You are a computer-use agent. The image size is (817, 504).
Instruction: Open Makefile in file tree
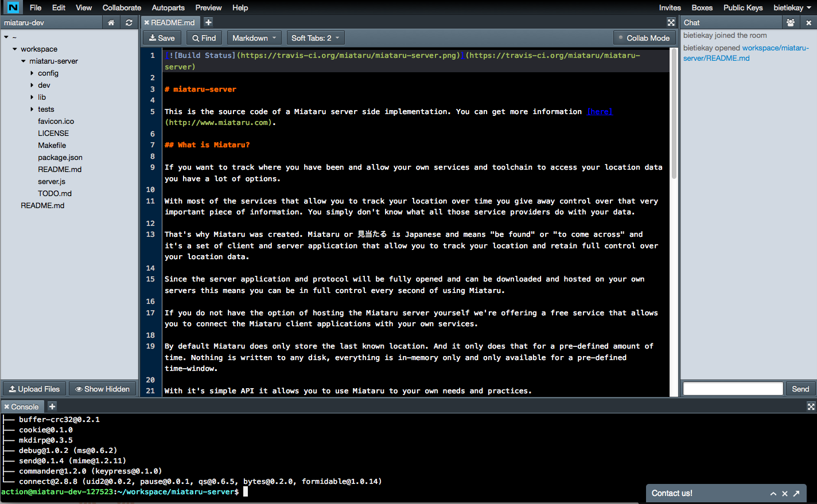click(x=52, y=146)
